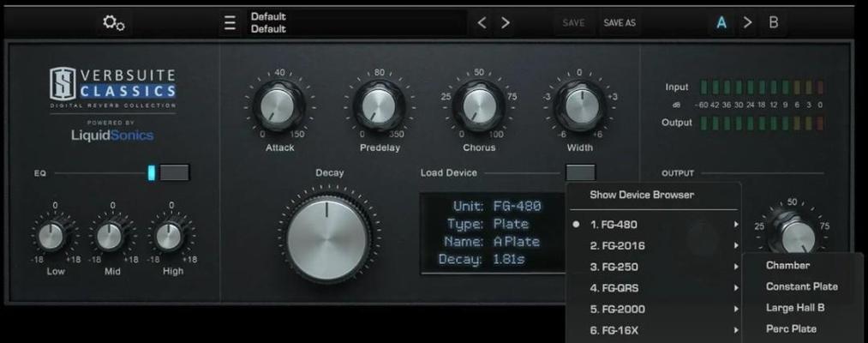Image resolution: width=868 pixels, height=343 pixels.
Task: Click the Input level meter
Action: [x=762, y=87]
